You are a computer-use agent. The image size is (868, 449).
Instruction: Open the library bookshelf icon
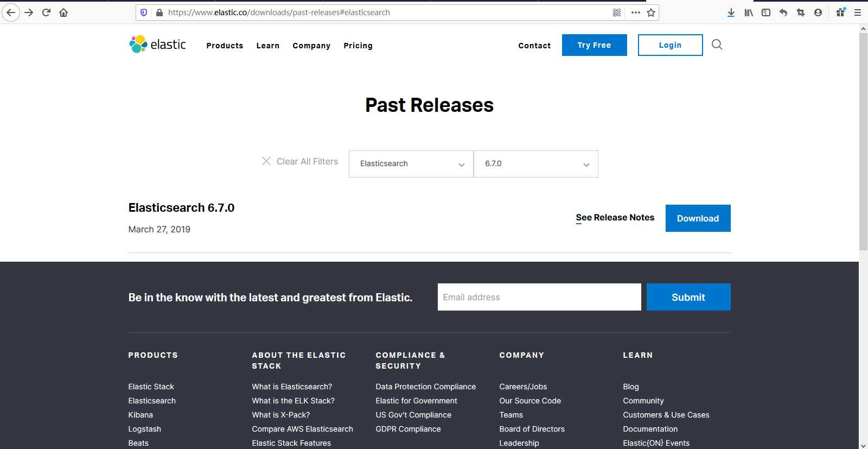tap(749, 12)
